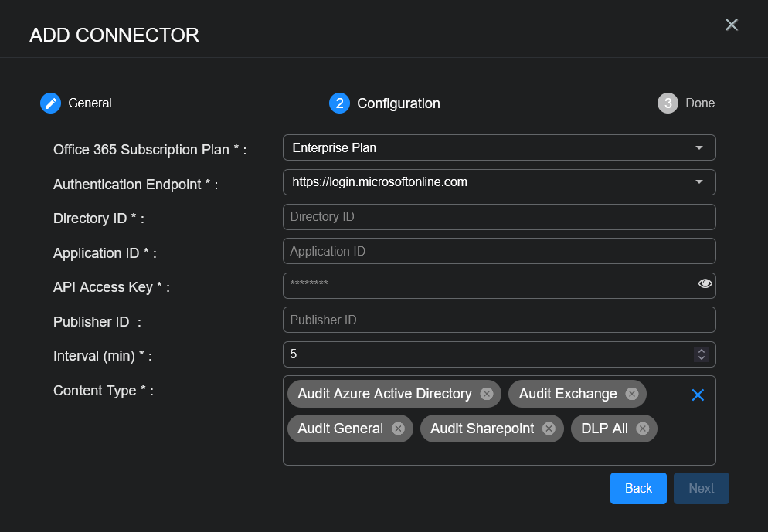This screenshot has height=532, width=768.
Task: Remove the Audit Azure Active Directory tag
Action: click(x=487, y=394)
